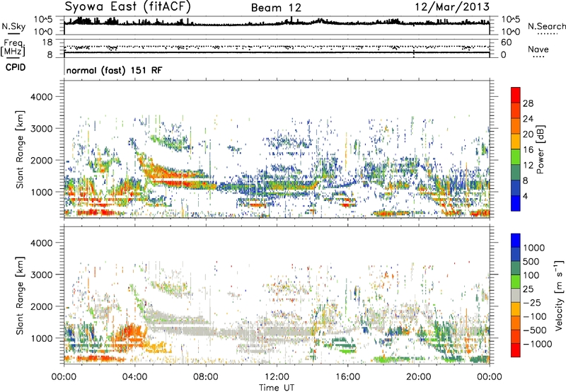Image resolution: width=566 pixels, height=392 pixels.
Task: Click the 'N.Sky' legend label
Action: (x=13, y=26)
